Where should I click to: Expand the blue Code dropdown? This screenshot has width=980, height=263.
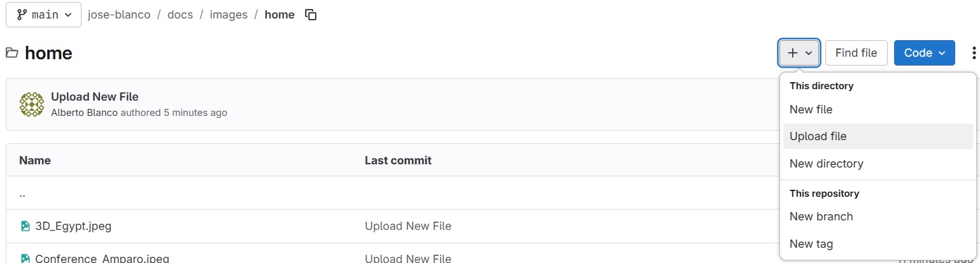[x=924, y=53]
